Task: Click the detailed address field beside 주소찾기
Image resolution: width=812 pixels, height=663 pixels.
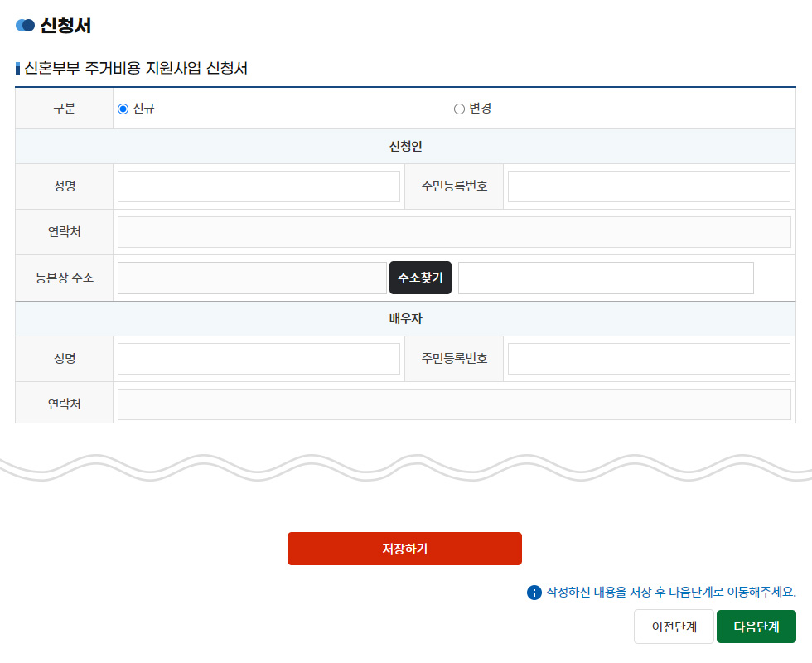Action: pos(606,278)
